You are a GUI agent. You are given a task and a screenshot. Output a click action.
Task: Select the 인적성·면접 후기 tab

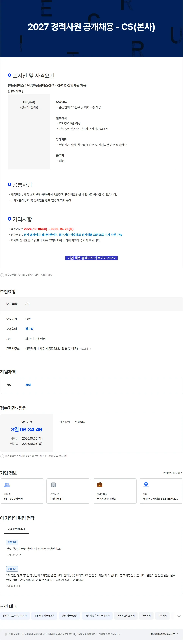click(16, 529)
